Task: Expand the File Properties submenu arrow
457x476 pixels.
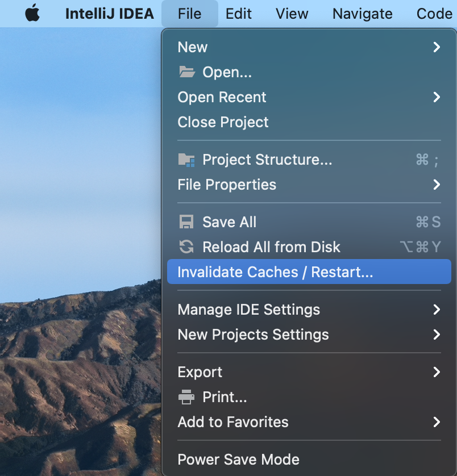Action: (x=437, y=185)
